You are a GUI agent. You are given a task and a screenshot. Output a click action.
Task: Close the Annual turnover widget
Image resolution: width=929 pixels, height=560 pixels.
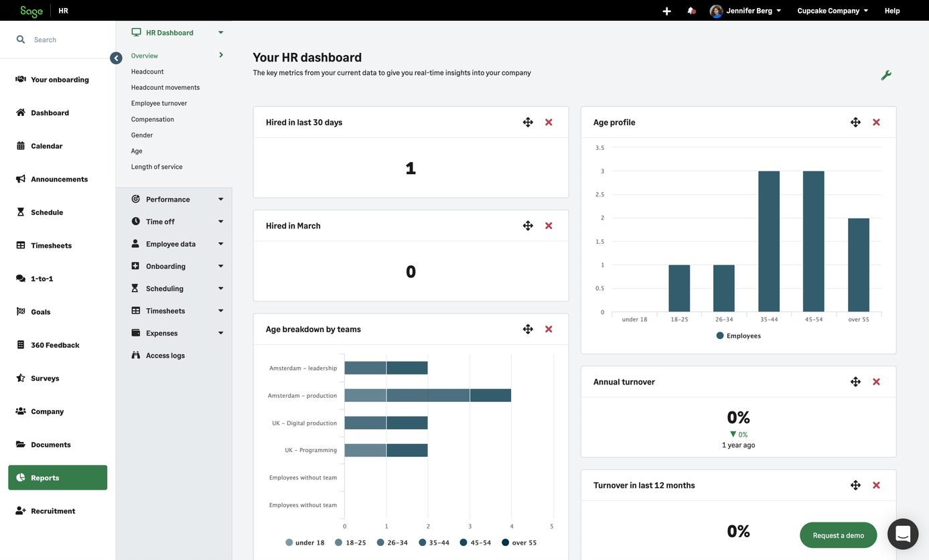click(876, 382)
